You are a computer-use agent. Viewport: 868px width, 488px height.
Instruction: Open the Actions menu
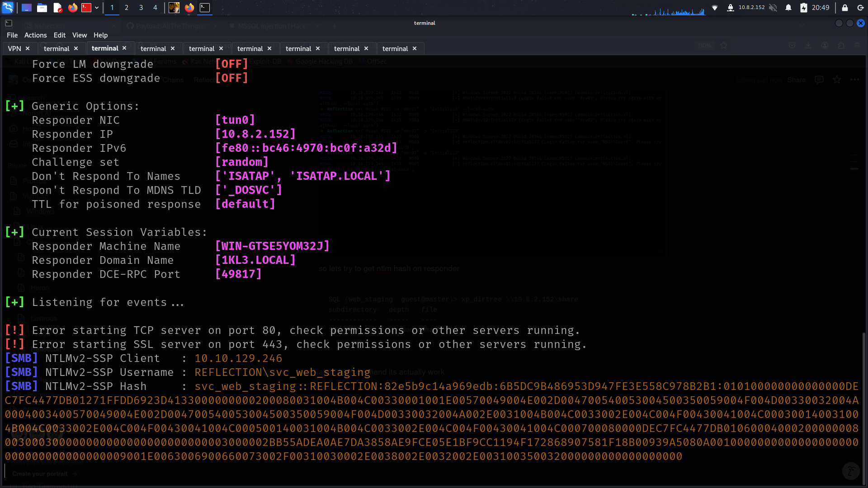(x=36, y=35)
